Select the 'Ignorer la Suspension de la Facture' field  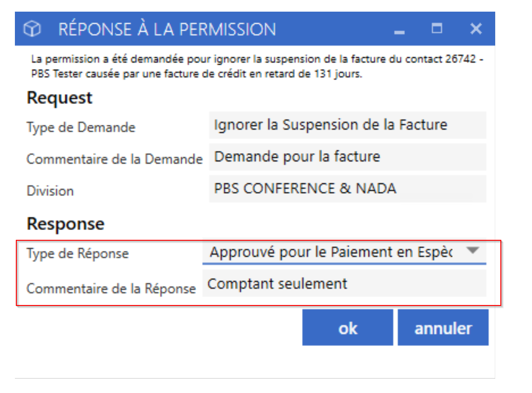point(347,125)
